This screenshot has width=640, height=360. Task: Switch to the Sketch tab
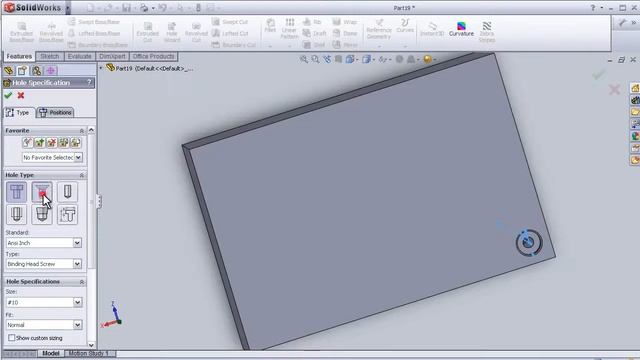click(x=50, y=56)
